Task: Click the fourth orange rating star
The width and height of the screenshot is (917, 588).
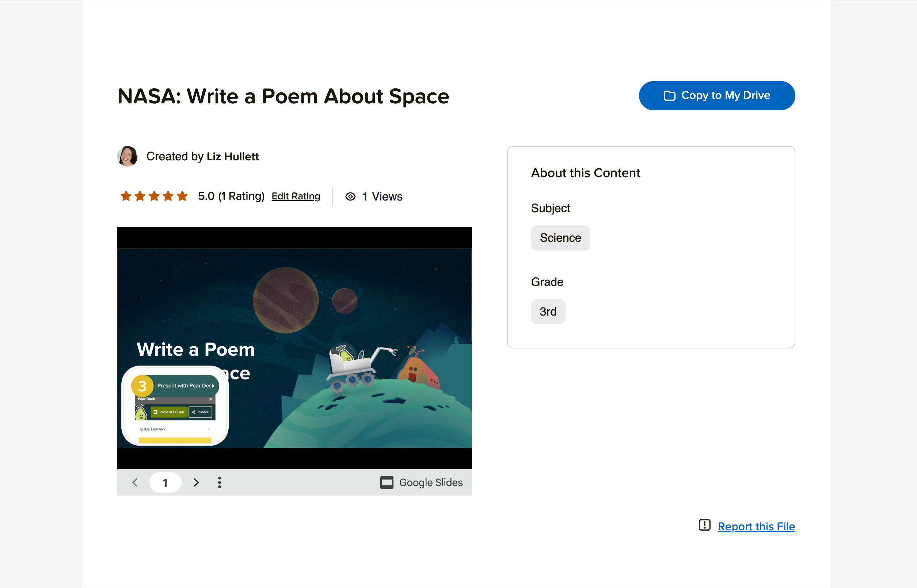Action: [x=168, y=196]
